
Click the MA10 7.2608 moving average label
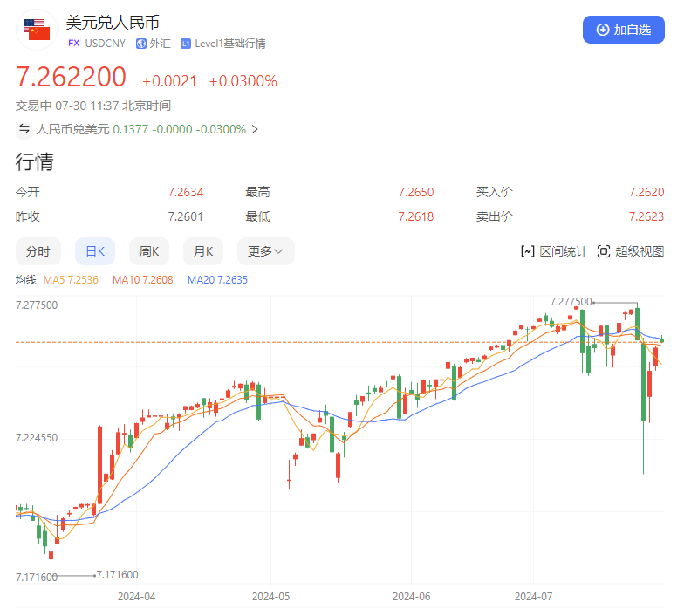tap(143, 279)
